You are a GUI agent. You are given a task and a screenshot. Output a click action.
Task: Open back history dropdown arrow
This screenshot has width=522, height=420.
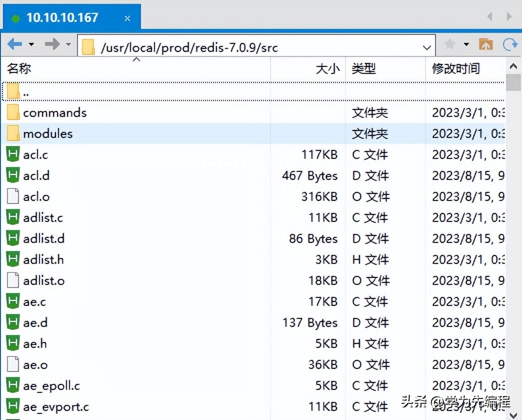click(x=31, y=44)
